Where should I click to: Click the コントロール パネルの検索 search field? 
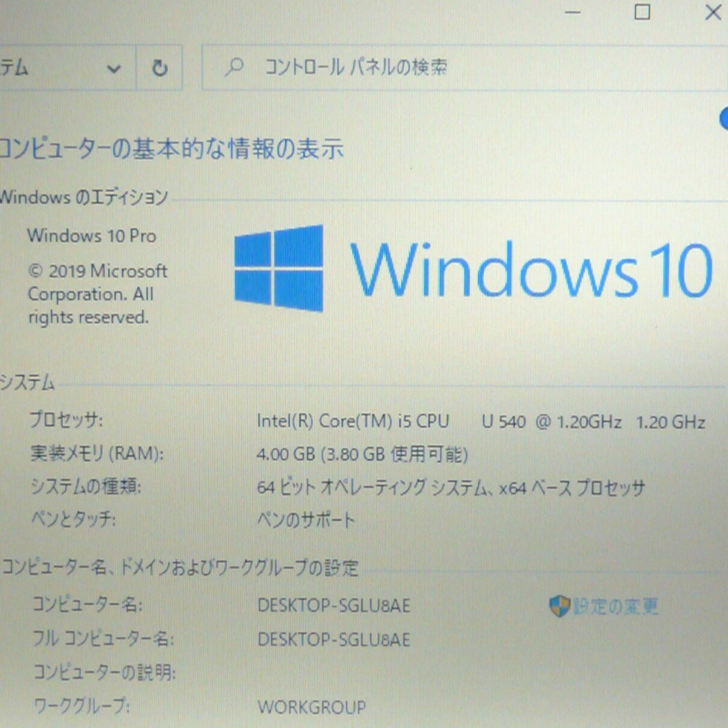click(464, 67)
